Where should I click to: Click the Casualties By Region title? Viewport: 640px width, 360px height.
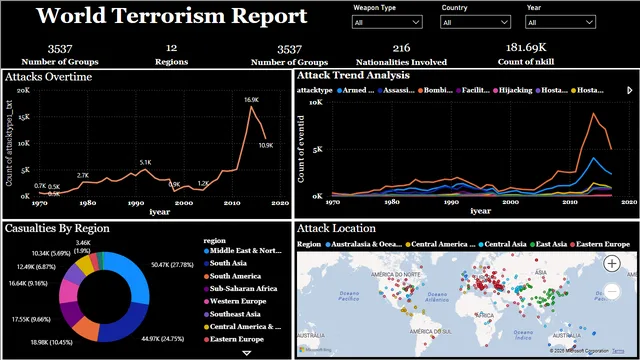click(57, 228)
